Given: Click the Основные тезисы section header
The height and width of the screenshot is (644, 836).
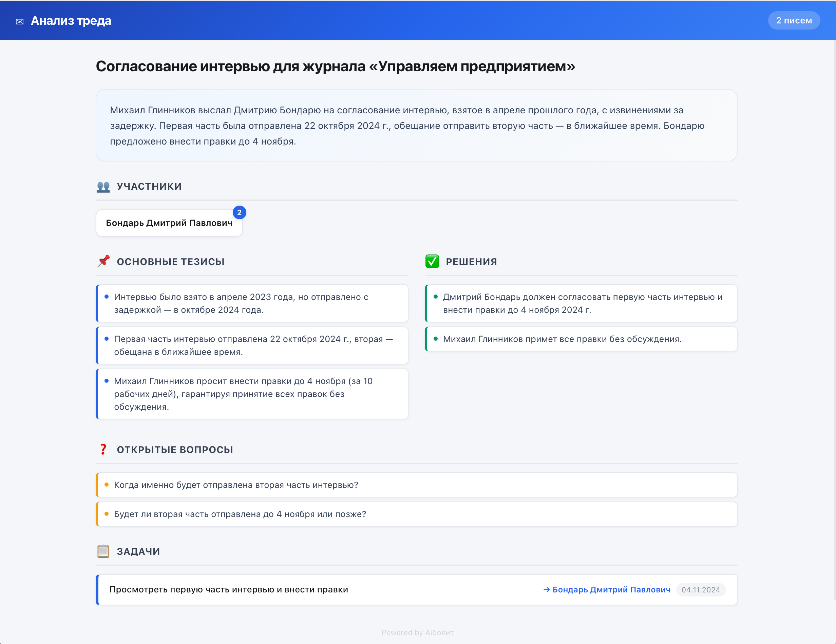Looking at the screenshot, I should click(171, 262).
